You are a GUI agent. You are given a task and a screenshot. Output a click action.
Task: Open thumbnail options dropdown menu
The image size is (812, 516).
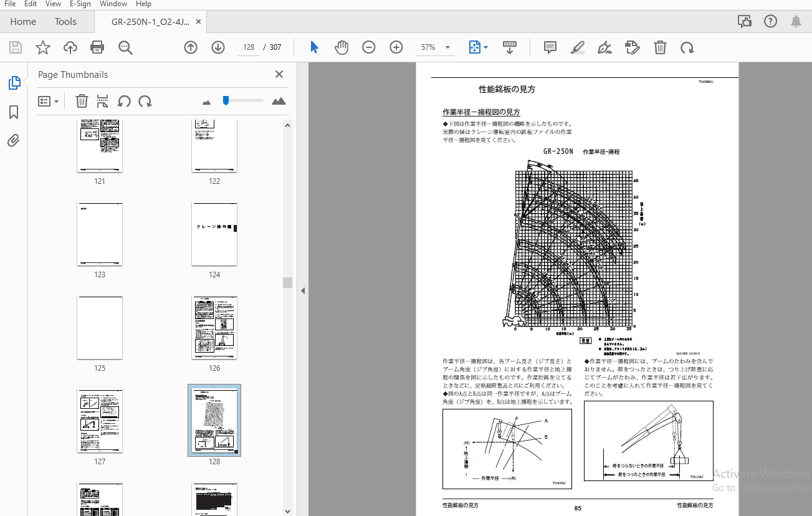(x=49, y=101)
